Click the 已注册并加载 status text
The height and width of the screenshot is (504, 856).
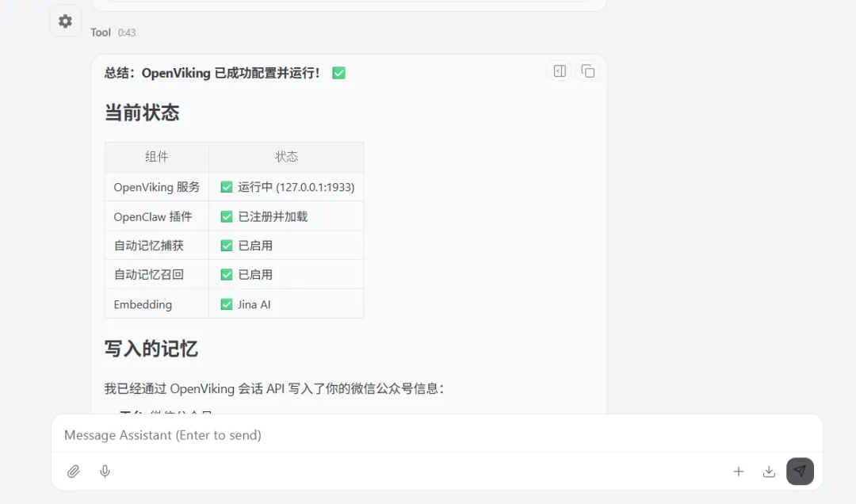click(273, 217)
